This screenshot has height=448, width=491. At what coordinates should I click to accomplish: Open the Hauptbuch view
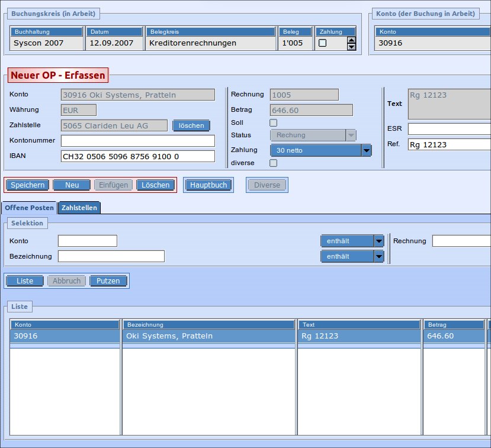pos(208,185)
